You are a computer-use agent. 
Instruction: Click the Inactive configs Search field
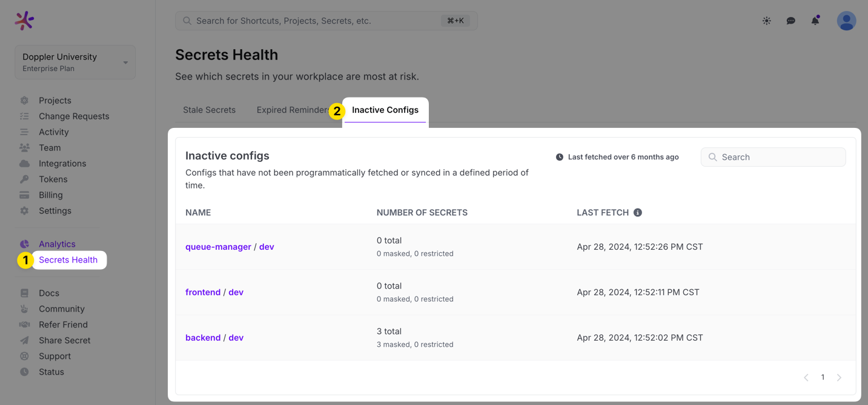click(x=773, y=157)
